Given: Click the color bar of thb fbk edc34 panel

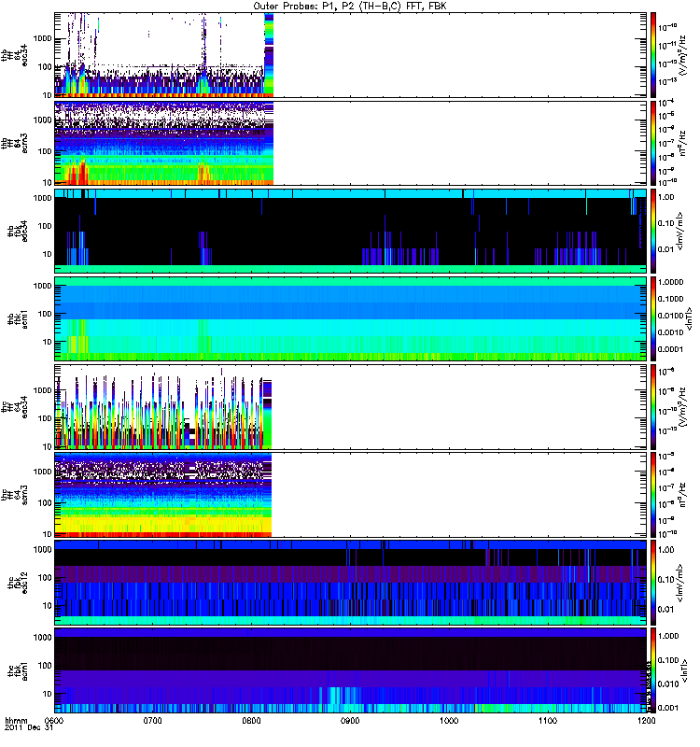Looking at the screenshot, I should pos(653,231).
